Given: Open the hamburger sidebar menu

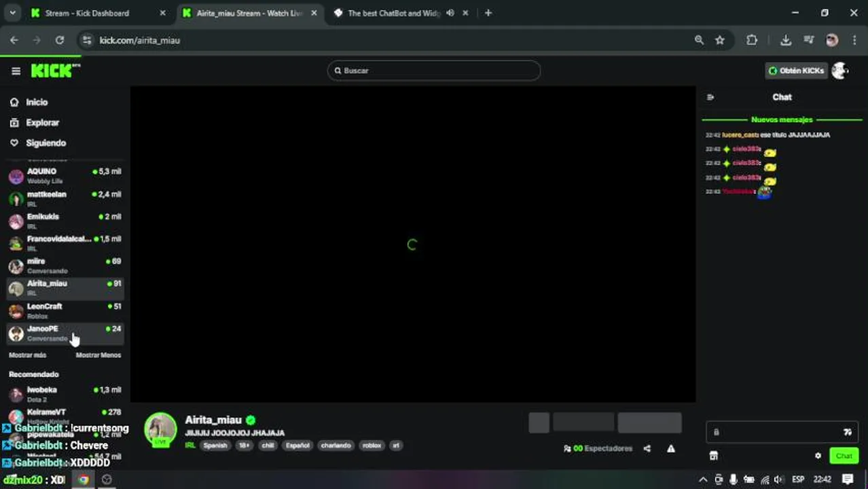Looking at the screenshot, I should [x=16, y=71].
